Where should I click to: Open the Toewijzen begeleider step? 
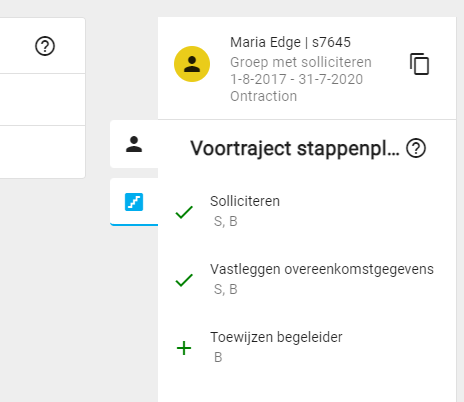tap(307, 347)
